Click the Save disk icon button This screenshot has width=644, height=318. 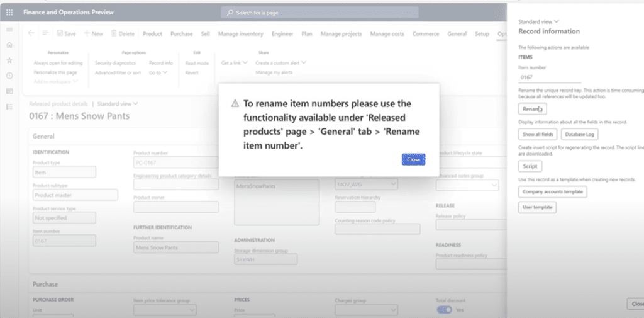tap(66, 34)
